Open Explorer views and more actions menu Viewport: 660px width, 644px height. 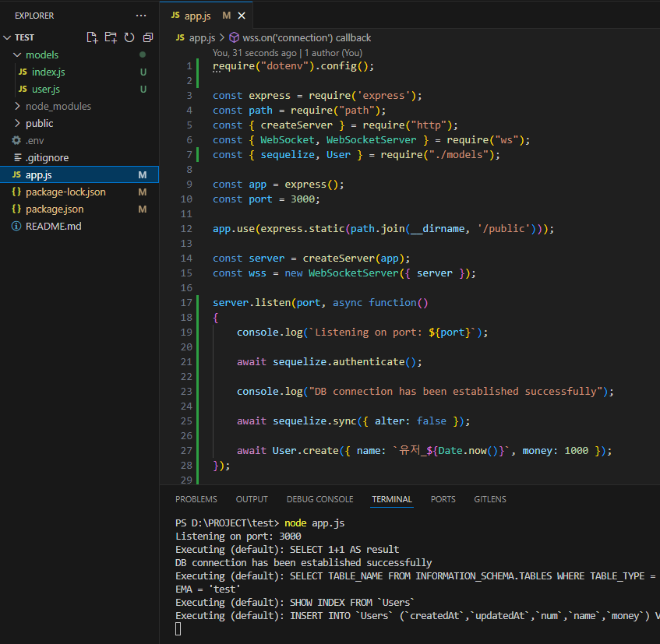(x=141, y=16)
